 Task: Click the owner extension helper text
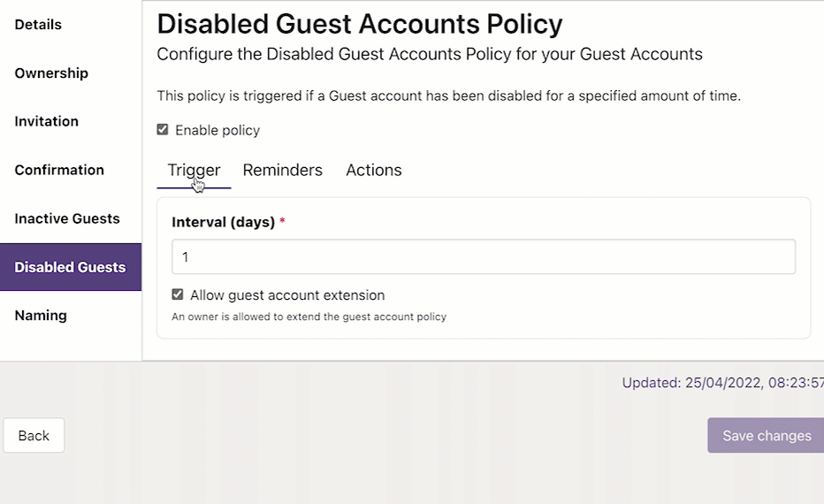click(x=309, y=317)
